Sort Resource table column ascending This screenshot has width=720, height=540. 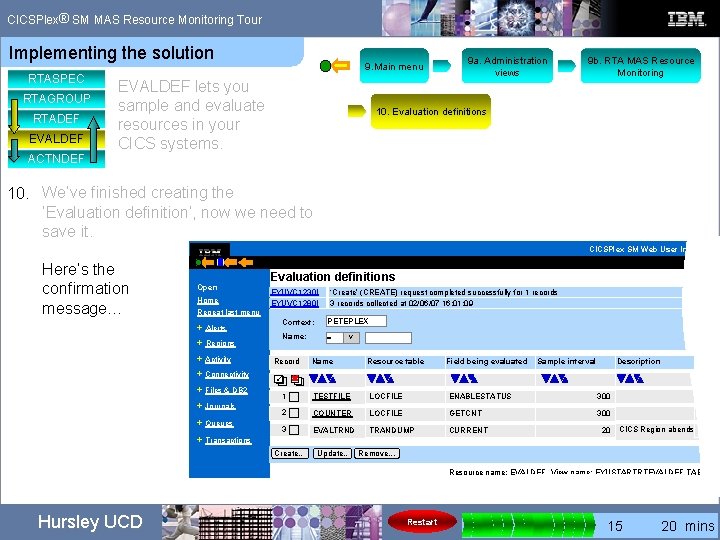coord(380,379)
